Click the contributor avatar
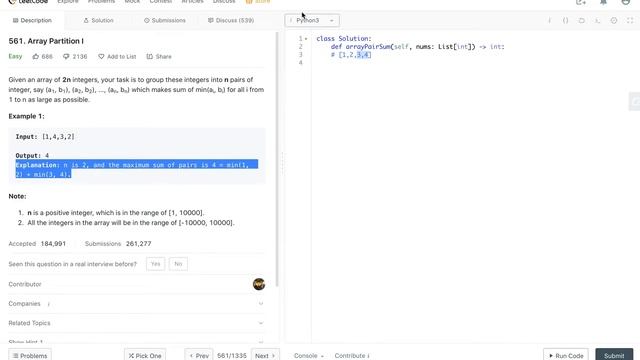 pos(259,284)
